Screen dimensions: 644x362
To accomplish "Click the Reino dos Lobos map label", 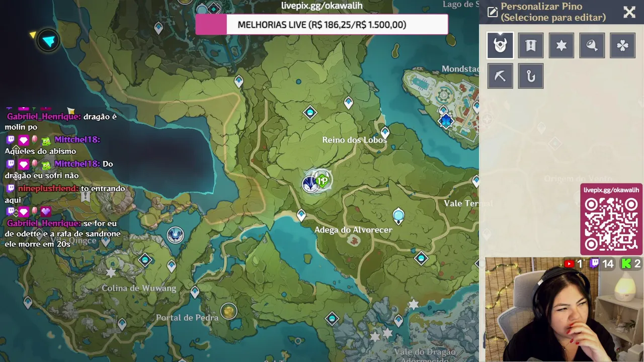I will coord(354,140).
